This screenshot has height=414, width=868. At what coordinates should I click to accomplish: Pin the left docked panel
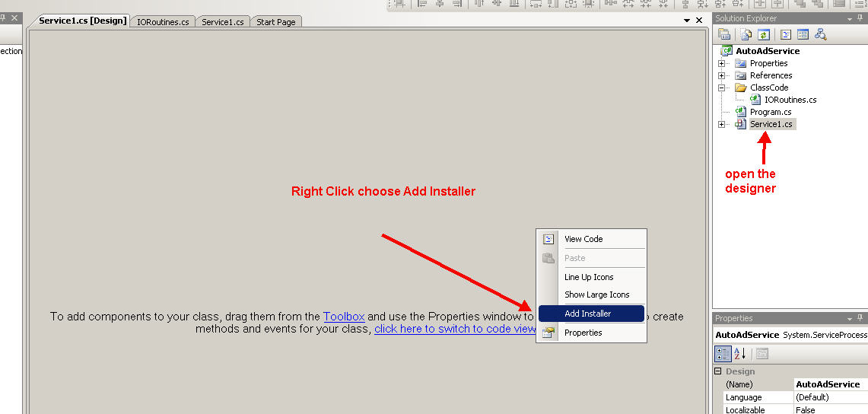coord(3,18)
